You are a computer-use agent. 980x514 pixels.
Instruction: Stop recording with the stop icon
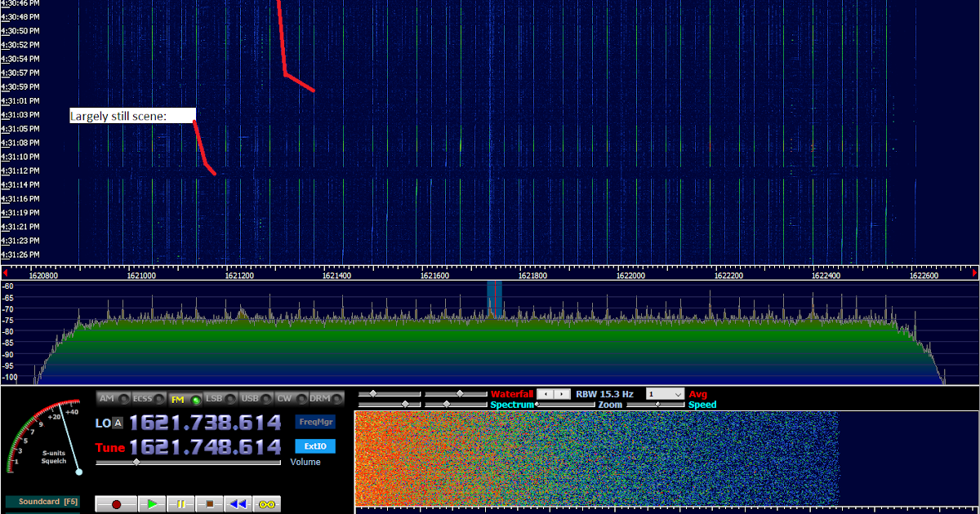tap(209, 503)
